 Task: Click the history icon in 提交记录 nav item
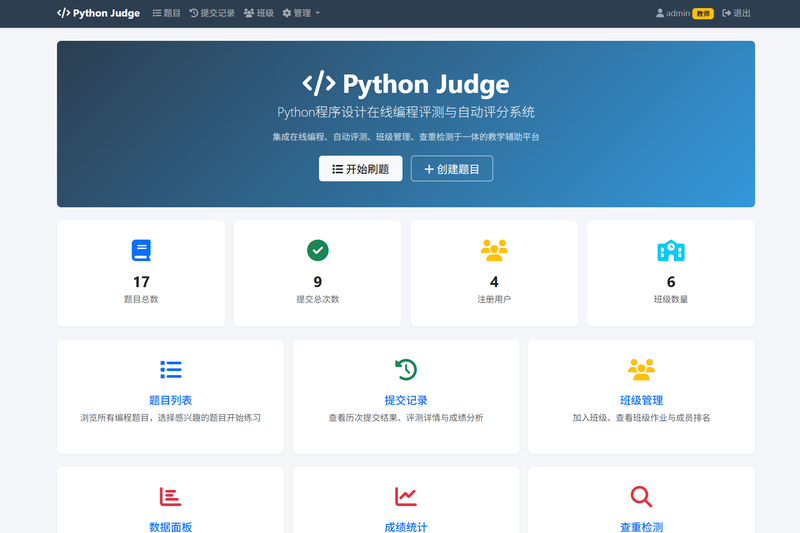[193, 13]
